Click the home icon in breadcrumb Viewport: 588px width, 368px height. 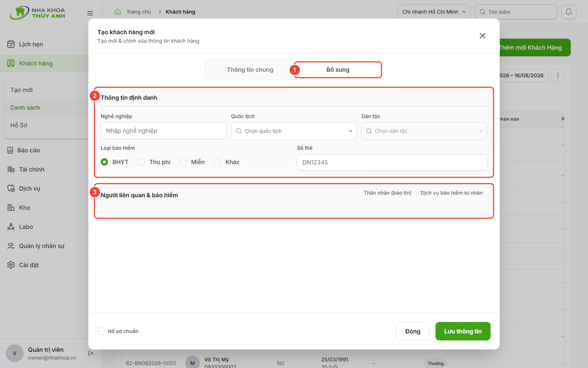click(x=118, y=12)
